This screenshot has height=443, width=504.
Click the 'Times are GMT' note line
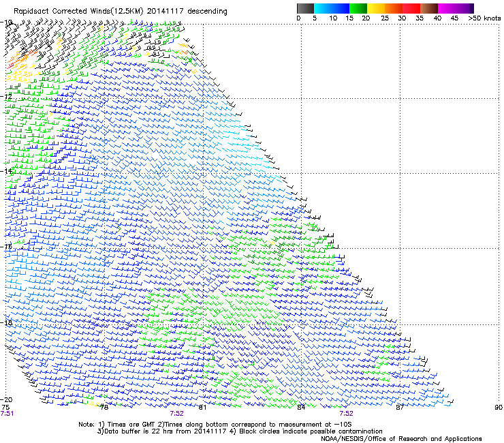coord(215,425)
